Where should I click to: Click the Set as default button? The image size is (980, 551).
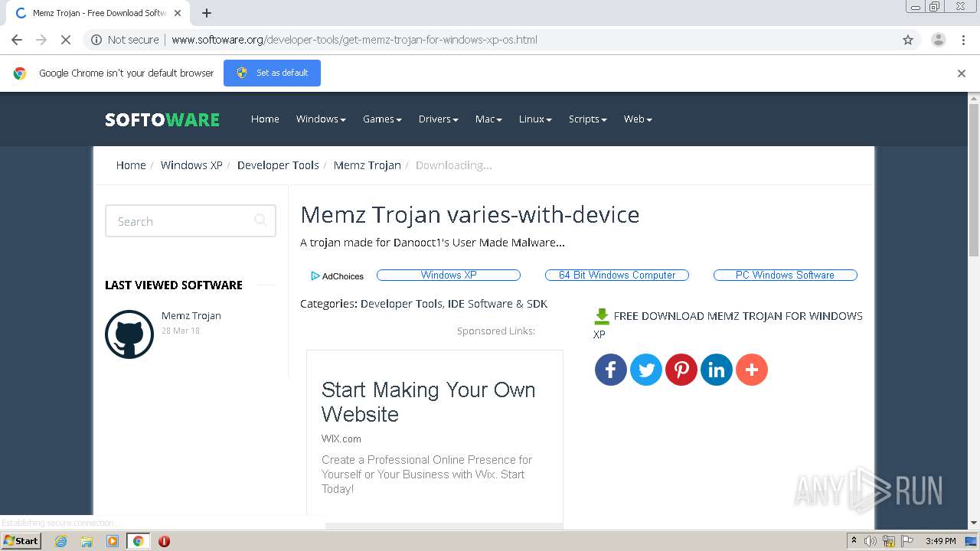coord(272,73)
